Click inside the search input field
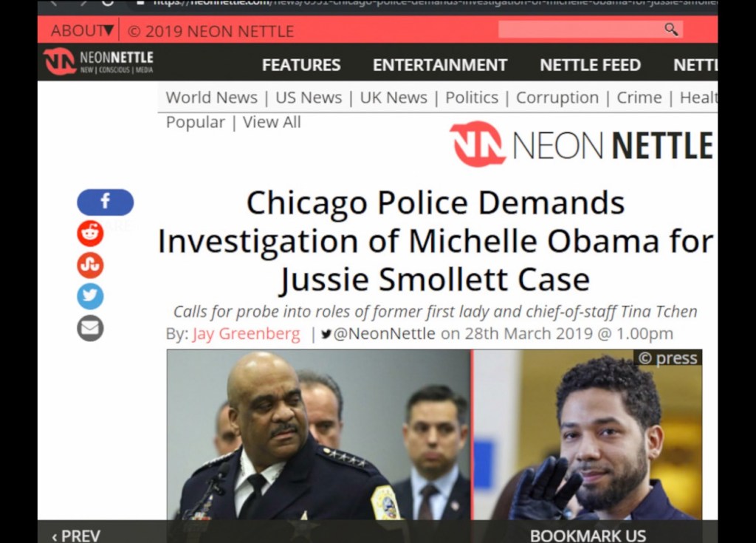 click(581, 30)
